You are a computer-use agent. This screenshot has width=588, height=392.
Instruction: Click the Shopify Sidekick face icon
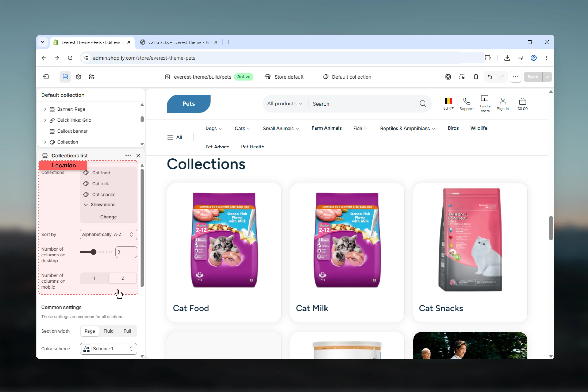pos(448,77)
